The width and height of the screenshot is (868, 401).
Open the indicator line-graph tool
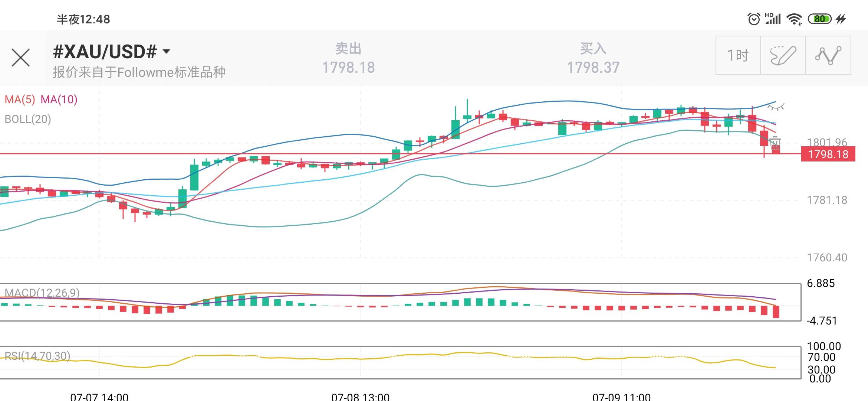828,55
